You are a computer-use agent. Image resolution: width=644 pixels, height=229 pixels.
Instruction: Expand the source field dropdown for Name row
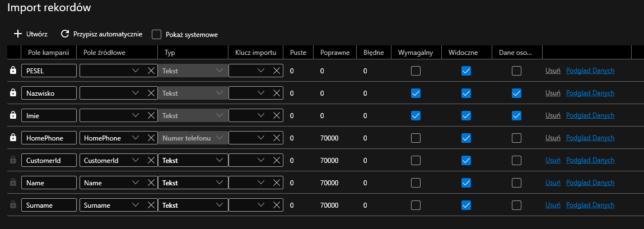point(136,183)
